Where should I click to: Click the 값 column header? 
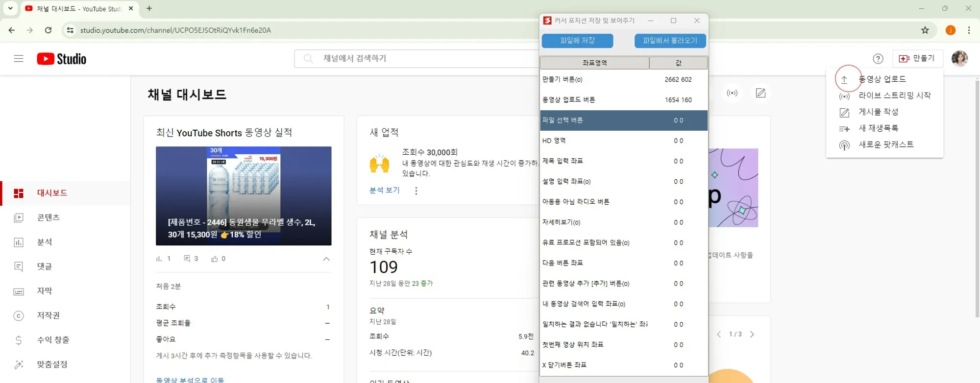678,63
